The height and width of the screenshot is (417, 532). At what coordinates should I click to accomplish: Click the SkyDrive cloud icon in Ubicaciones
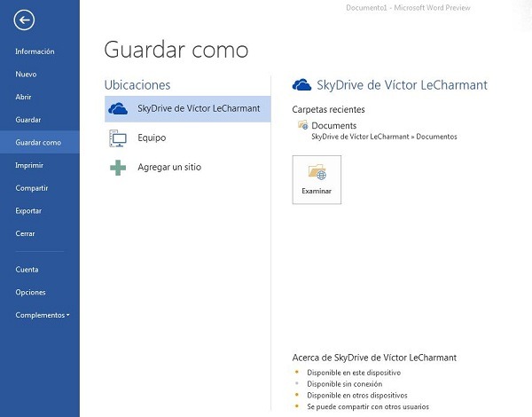click(x=118, y=108)
